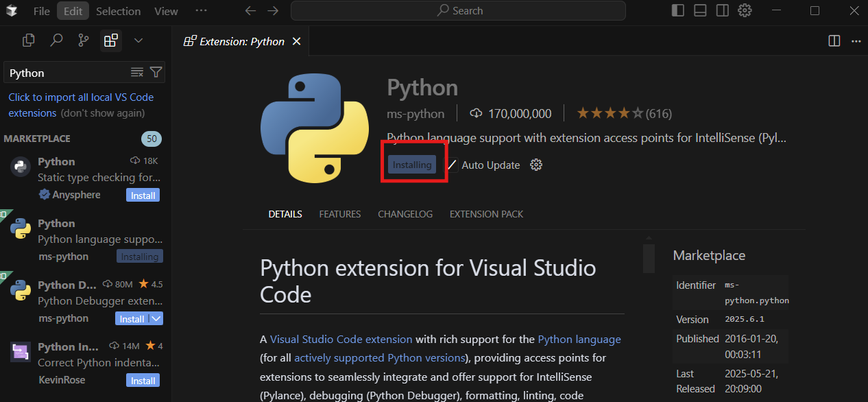Screen dimensions: 868x402
Task: Go back with the left arrow
Action: tap(250, 11)
